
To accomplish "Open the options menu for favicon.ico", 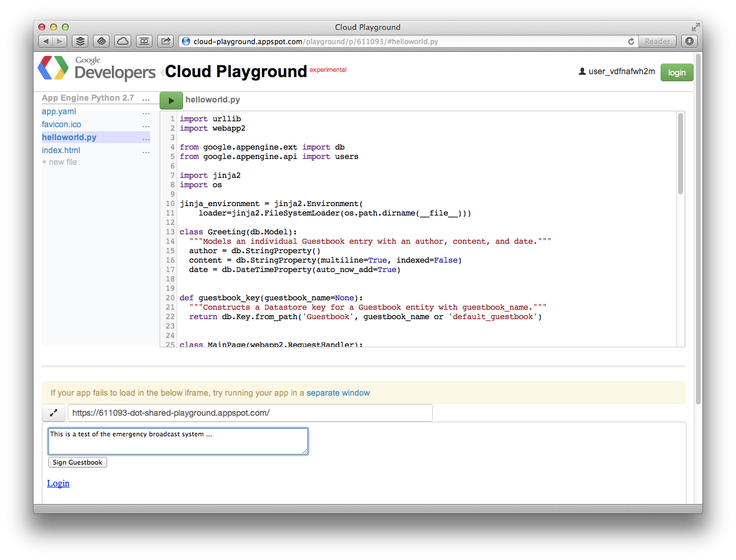I will pyautogui.click(x=146, y=124).
